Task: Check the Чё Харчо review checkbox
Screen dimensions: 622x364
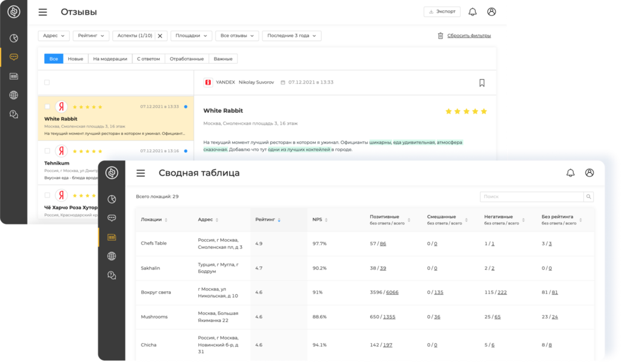Action: [47, 196]
